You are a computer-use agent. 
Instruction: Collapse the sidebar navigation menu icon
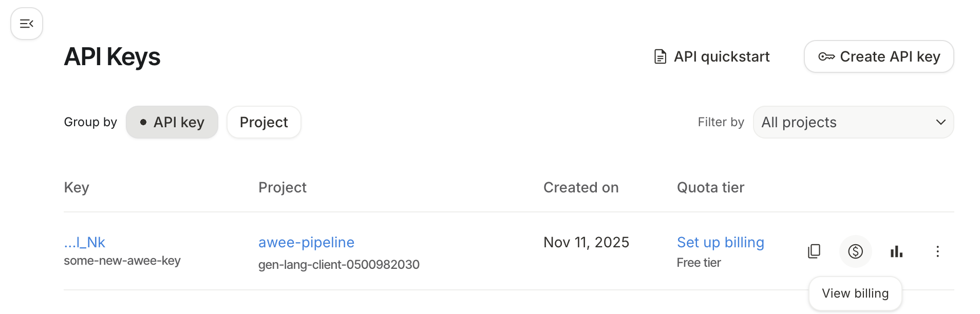[x=27, y=24]
